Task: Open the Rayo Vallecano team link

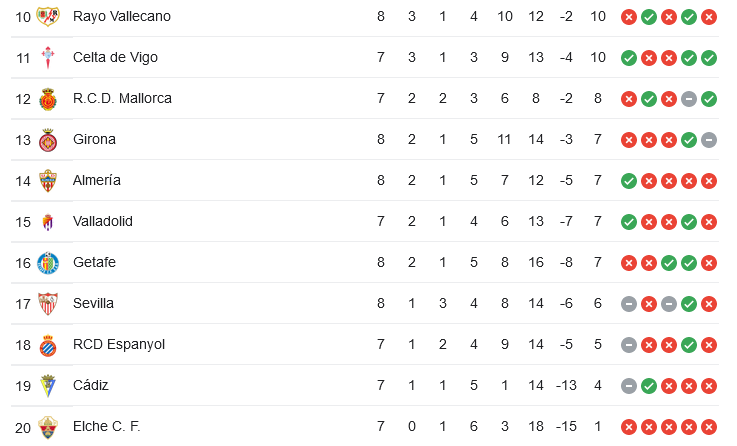Action: [122, 16]
